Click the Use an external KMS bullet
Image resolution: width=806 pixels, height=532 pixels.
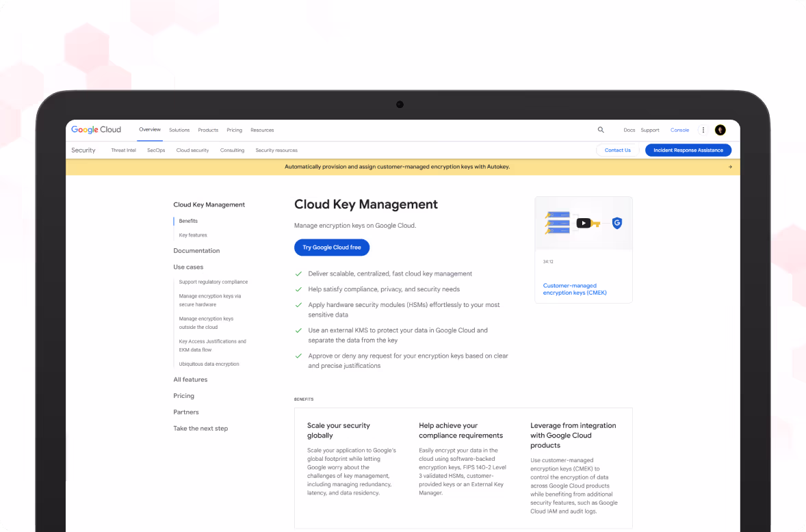(x=398, y=335)
